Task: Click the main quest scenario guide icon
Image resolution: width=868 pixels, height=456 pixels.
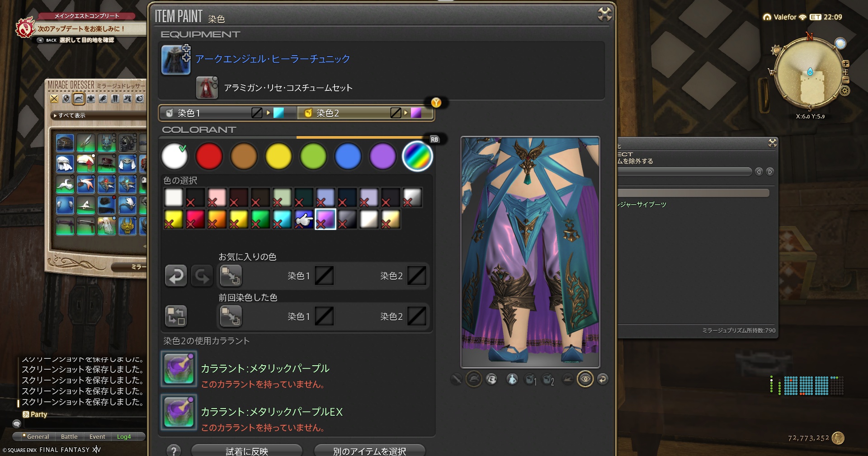Action: click(25, 28)
